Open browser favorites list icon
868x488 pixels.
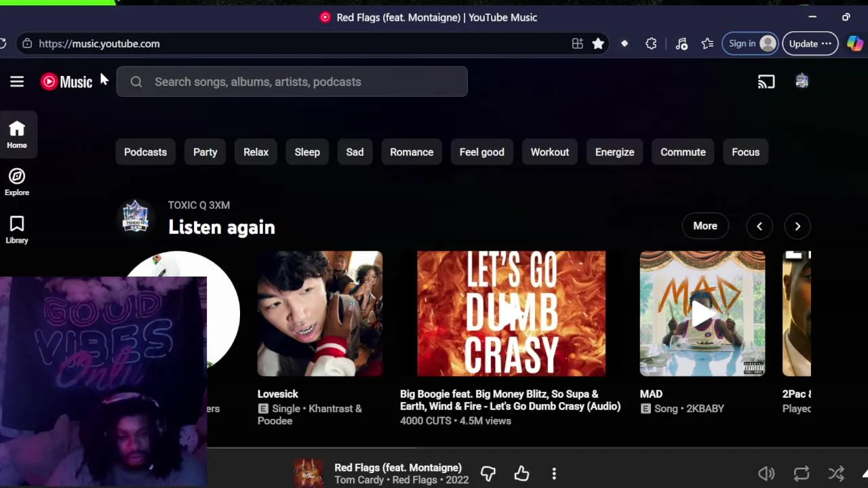[x=707, y=43]
